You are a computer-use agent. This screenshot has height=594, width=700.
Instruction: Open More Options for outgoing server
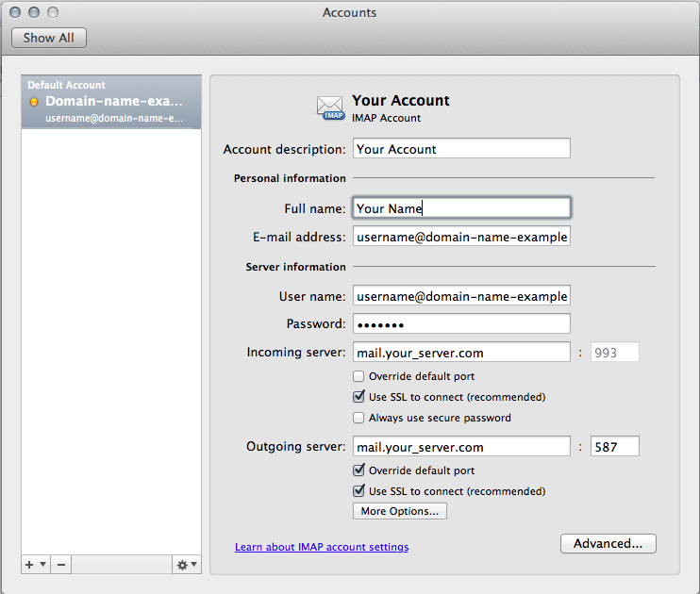(x=399, y=511)
